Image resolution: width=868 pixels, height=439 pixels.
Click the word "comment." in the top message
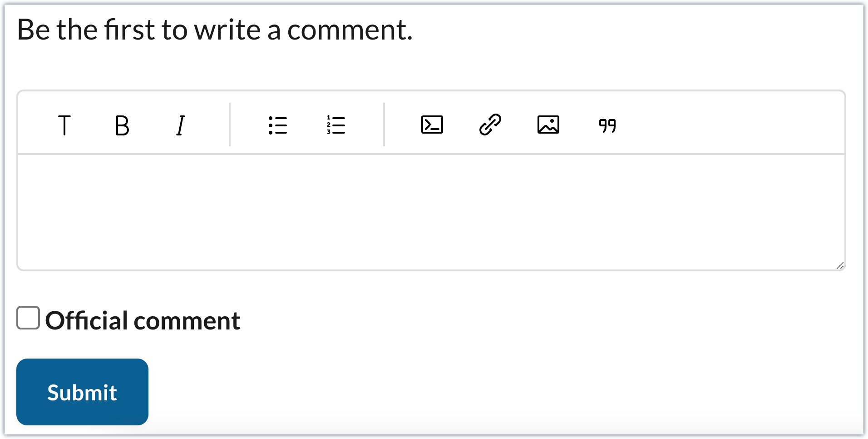coord(350,30)
